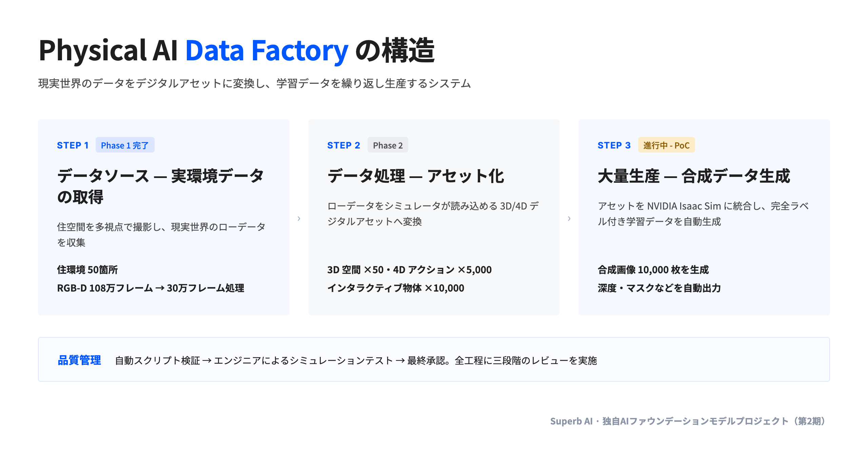Click the "STEP 3" label

tap(614, 145)
